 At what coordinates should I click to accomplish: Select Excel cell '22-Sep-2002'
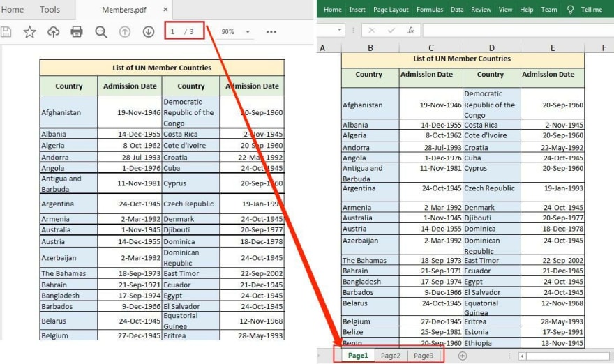[x=553, y=260]
